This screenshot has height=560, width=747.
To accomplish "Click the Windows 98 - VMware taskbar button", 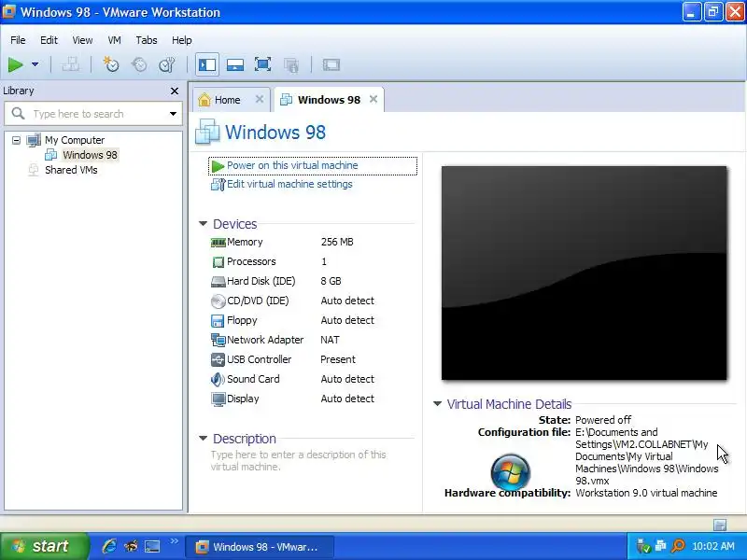I will [x=260, y=547].
